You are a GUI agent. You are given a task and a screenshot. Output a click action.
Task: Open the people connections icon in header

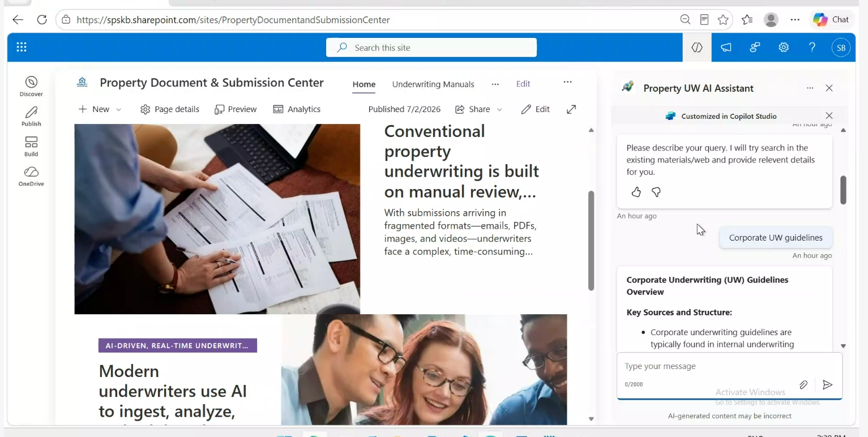pyautogui.click(x=755, y=48)
